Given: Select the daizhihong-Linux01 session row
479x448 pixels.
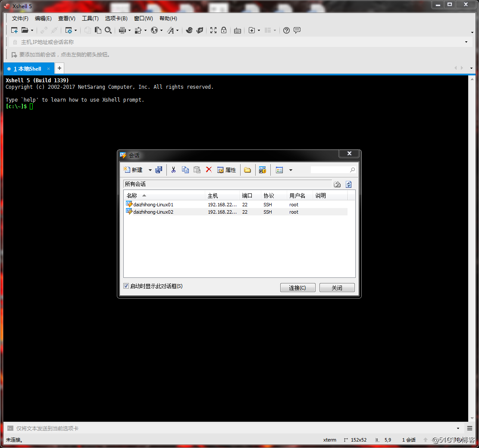Looking at the screenshot, I should point(236,205).
